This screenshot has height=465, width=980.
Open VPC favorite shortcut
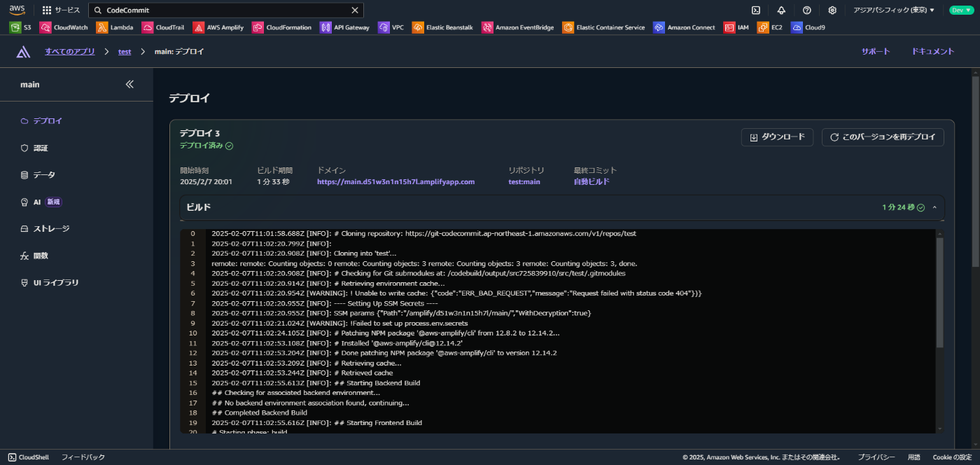coord(391,27)
